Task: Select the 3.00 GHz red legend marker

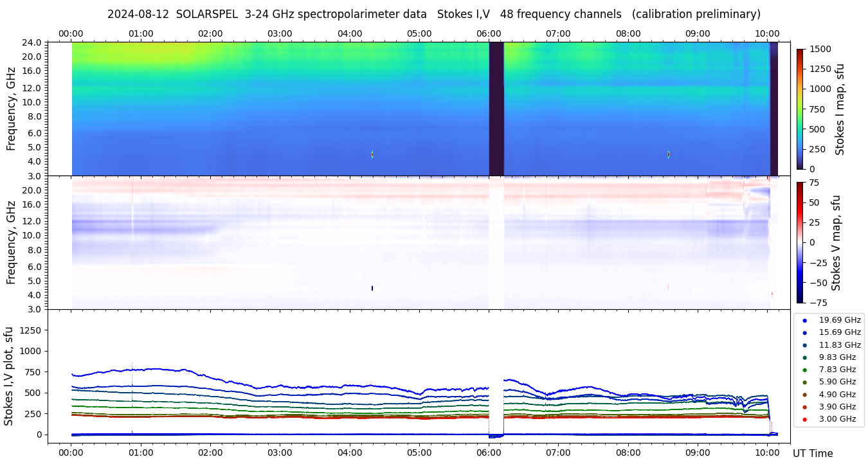Action: (x=804, y=420)
